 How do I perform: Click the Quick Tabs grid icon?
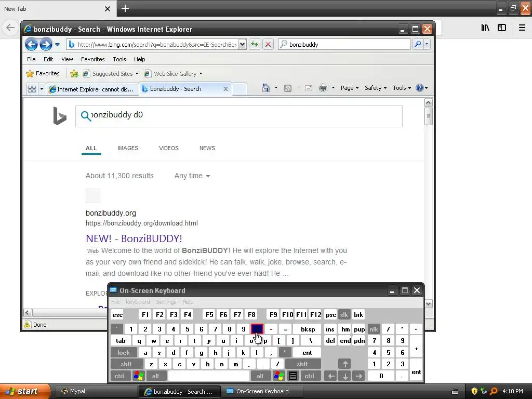[32, 89]
